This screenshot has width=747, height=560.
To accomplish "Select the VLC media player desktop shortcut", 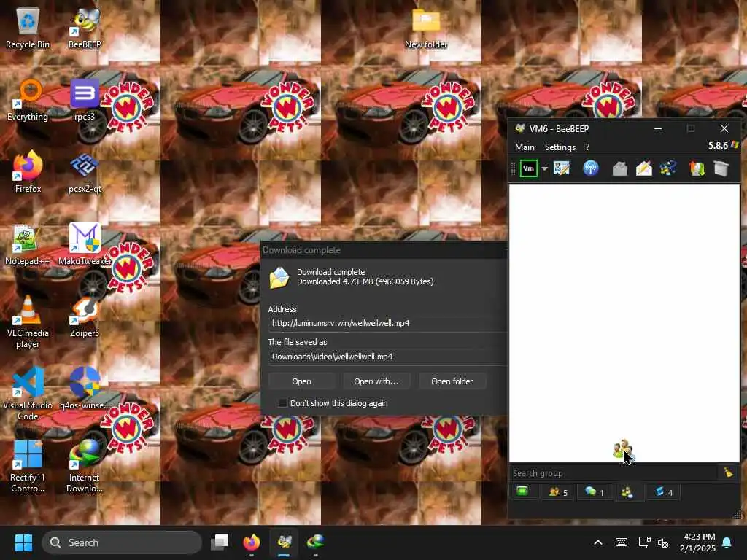I will click(x=28, y=322).
